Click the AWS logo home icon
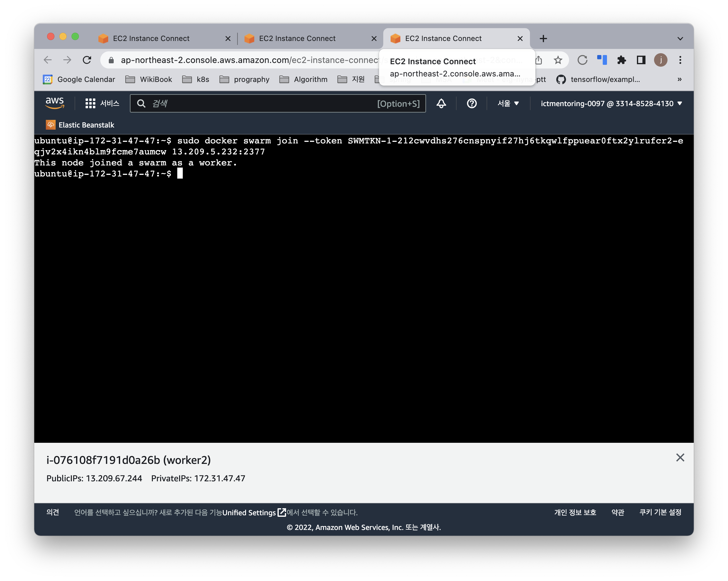The image size is (728, 581). [55, 103]
